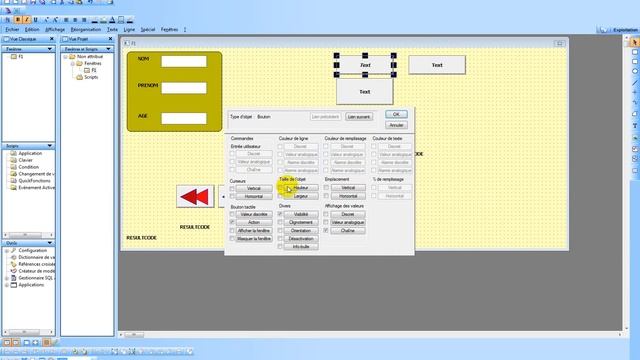Click the text color 'A' toolbar icon

[112, 20]
